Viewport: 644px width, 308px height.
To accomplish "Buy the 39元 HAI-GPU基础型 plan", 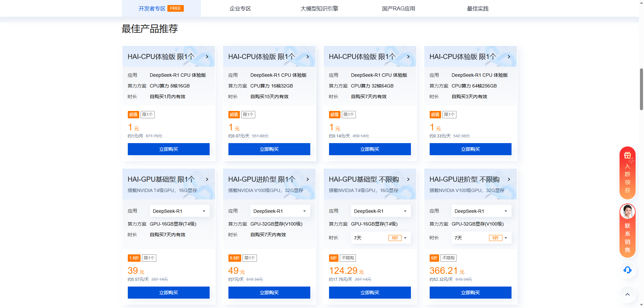I will click(x=169, y=293).
